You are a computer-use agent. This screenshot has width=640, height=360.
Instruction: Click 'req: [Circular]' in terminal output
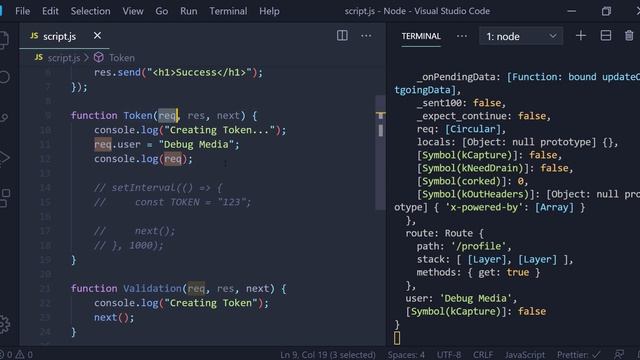click(461, 129)
